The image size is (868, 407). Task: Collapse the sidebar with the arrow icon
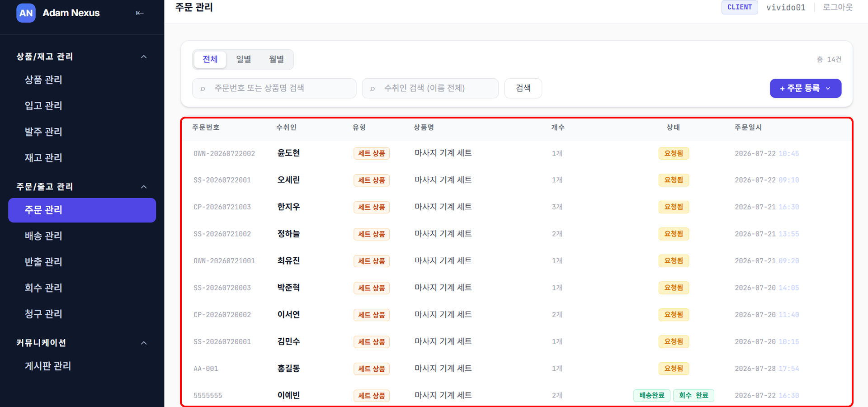coord(140,13)
